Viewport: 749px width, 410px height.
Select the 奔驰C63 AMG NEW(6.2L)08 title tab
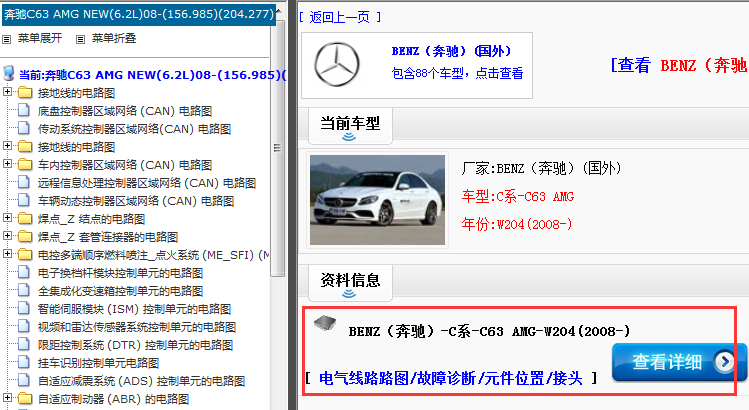[139, 14]
